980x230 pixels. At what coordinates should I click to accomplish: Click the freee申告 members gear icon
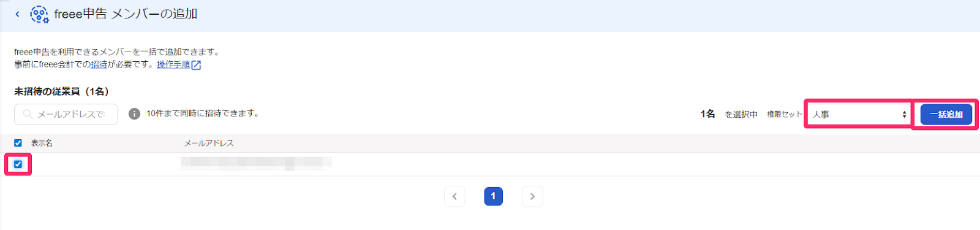pyautogui.click(x=39, y=14)
